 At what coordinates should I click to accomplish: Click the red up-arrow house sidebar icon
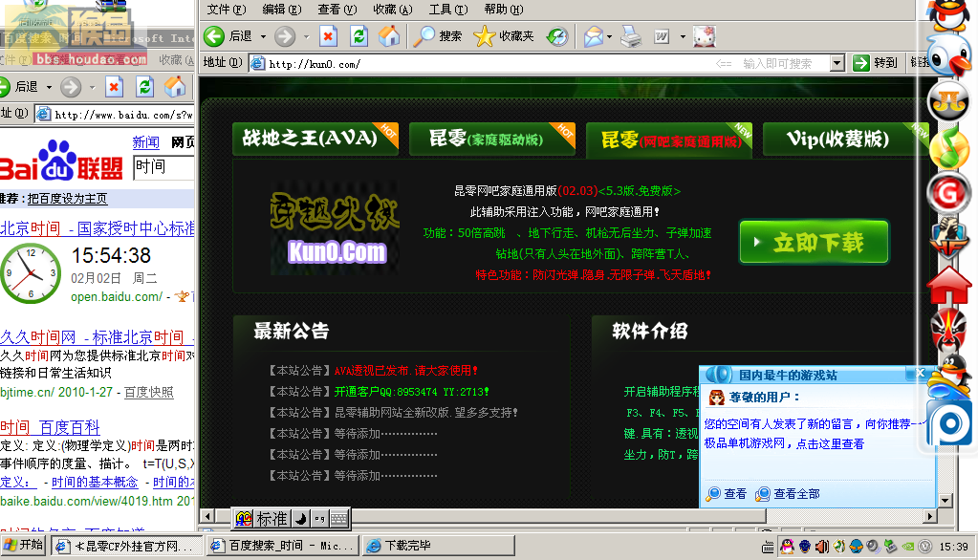pos(948,287)
